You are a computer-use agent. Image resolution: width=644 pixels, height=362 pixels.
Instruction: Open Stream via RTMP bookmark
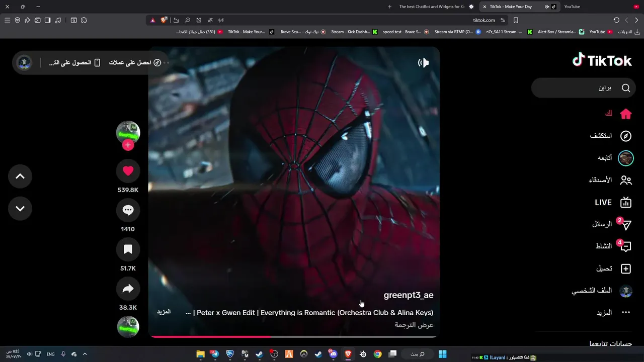click(x=457, y=32)
